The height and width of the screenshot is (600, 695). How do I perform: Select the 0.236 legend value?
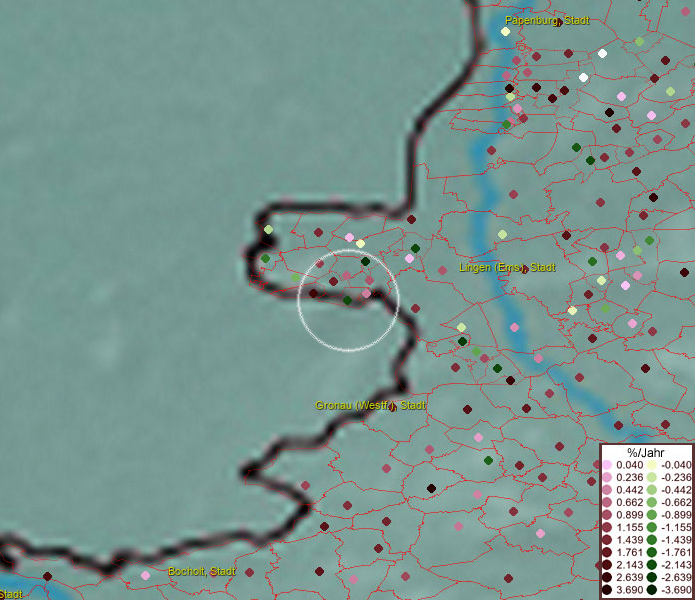click(629, 477)
